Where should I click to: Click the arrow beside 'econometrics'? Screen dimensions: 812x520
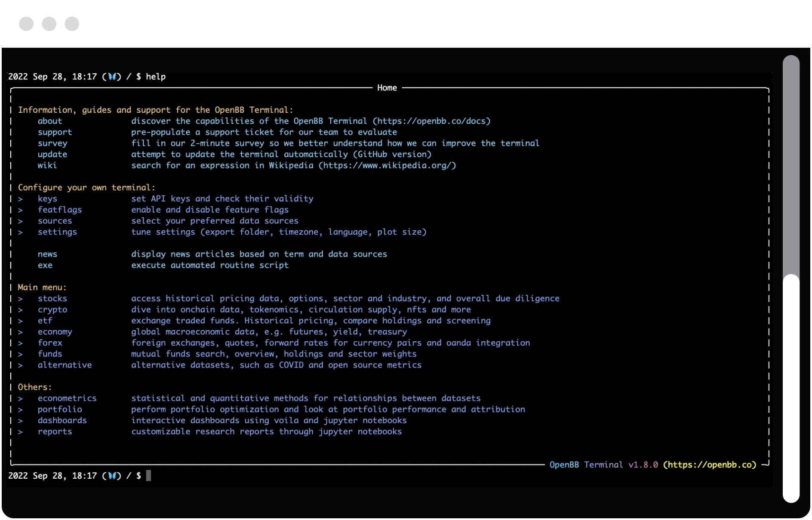(20, 399)
